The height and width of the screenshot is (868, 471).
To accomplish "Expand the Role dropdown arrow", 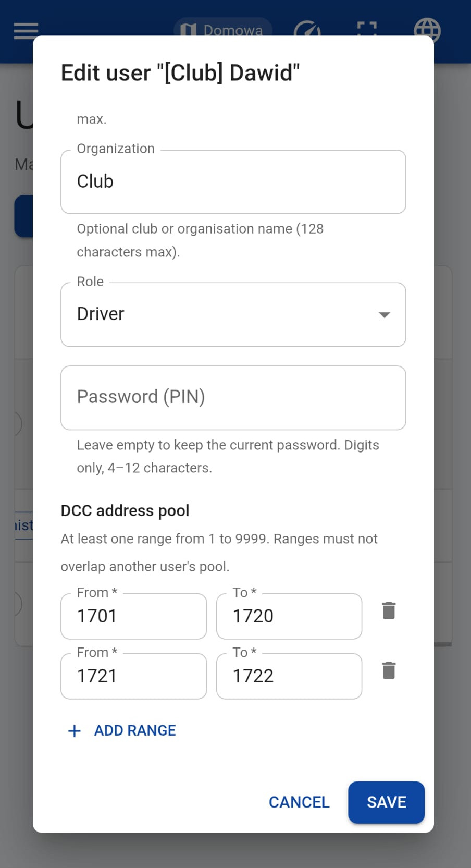I will tap(385, 315).
